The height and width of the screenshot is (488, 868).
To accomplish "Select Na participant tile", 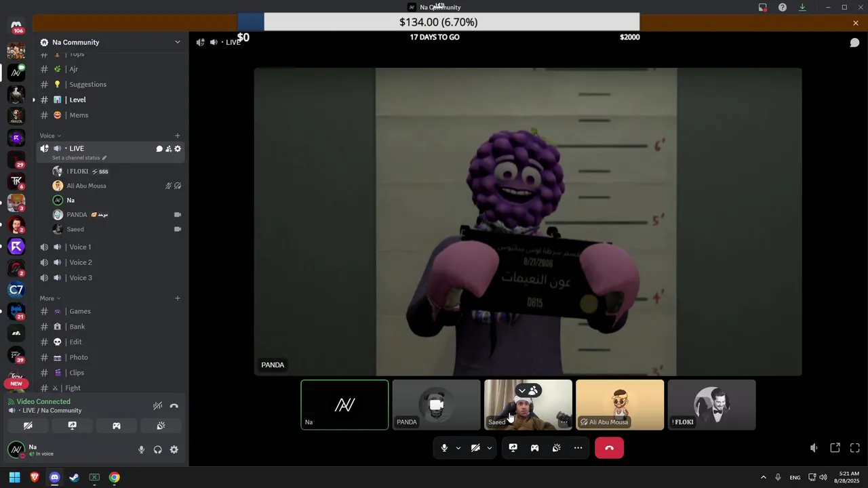I will click(x=344, y=405).
